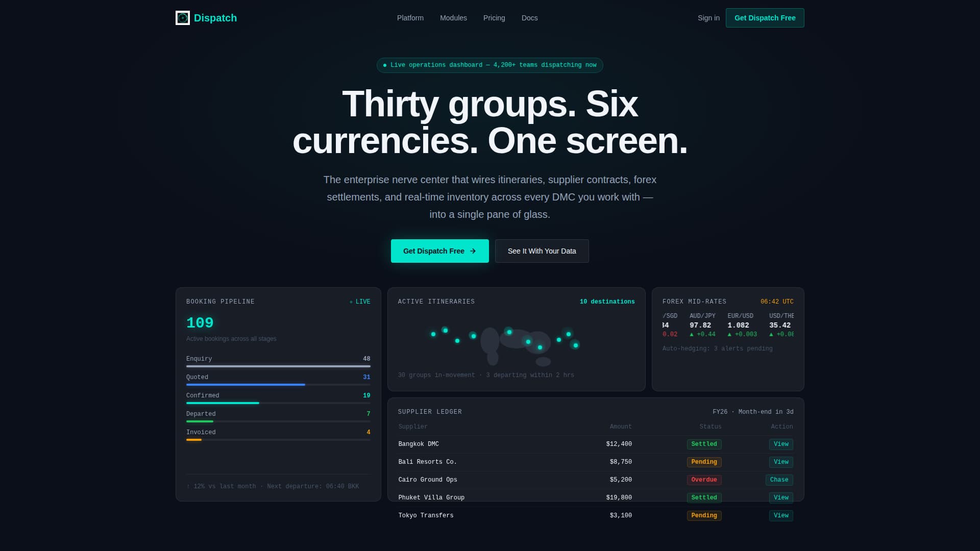
Task: Click the Pending badge for Tokyo Transfers
Action: (704, 516)
